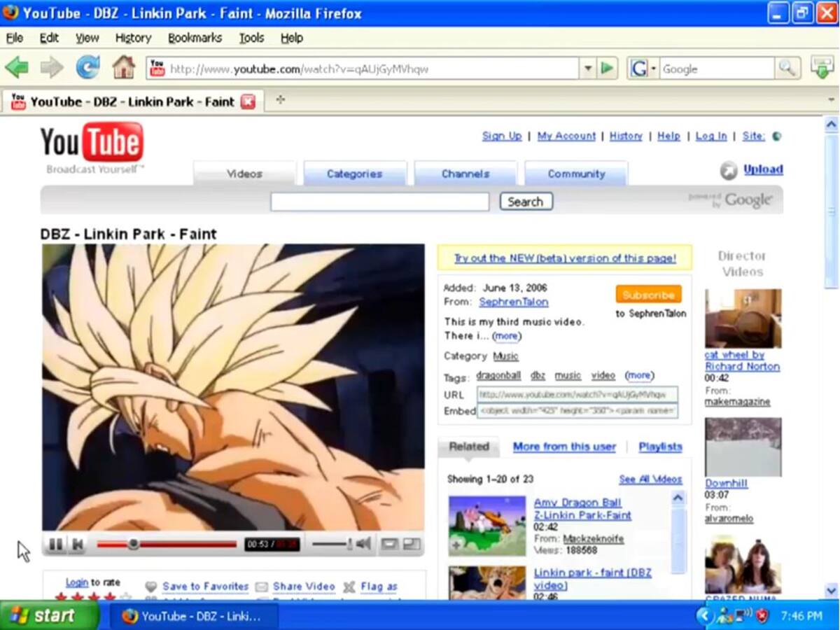
Task: Open the Downloads toolbar icon
Action: click(822, 68)
